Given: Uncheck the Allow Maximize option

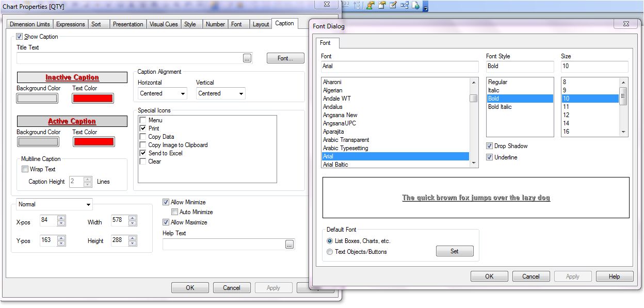Looking at the screenshot, I should [x=166, y=222].
